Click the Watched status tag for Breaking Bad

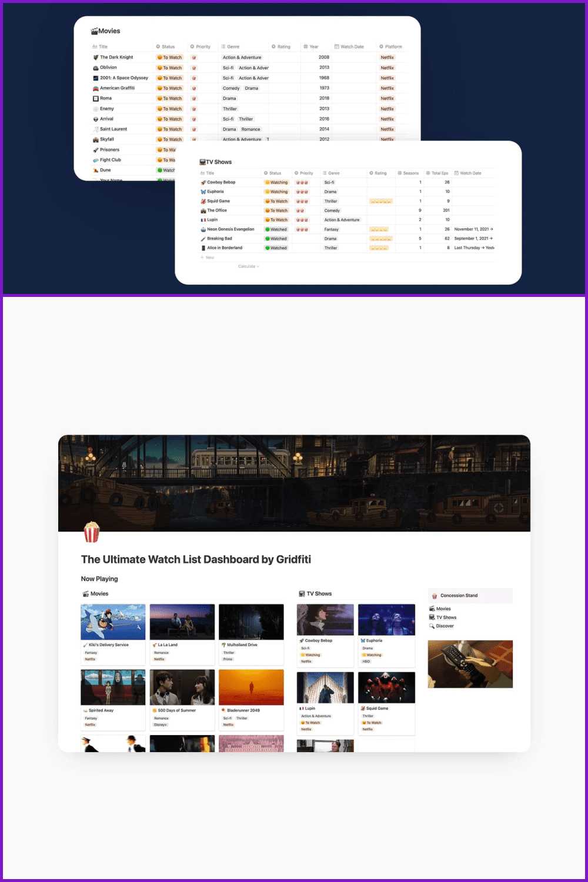tap(276, 239)
